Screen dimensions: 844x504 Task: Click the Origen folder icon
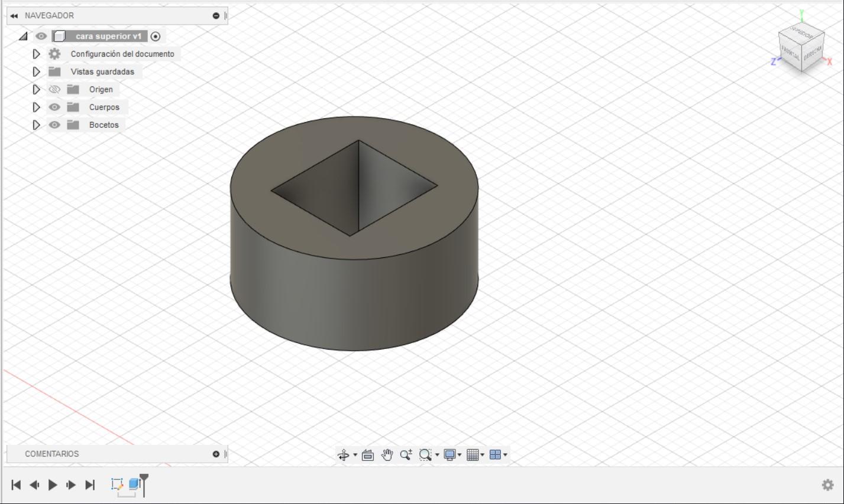click(73, 90)
